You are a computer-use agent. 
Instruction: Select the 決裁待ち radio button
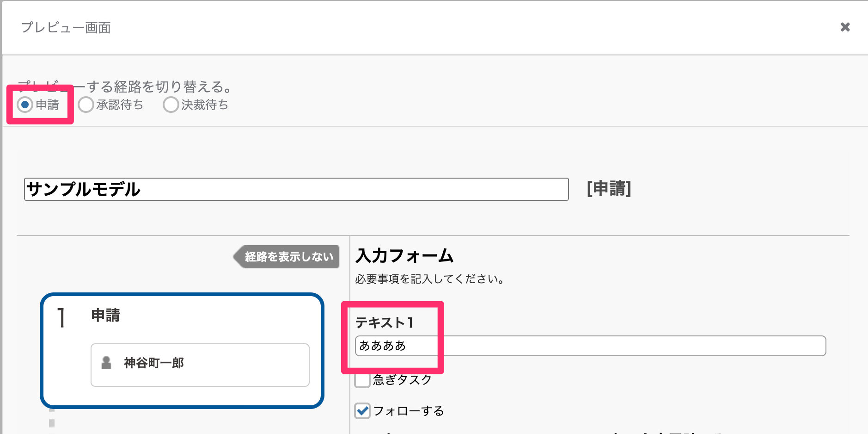coord(171,105)
